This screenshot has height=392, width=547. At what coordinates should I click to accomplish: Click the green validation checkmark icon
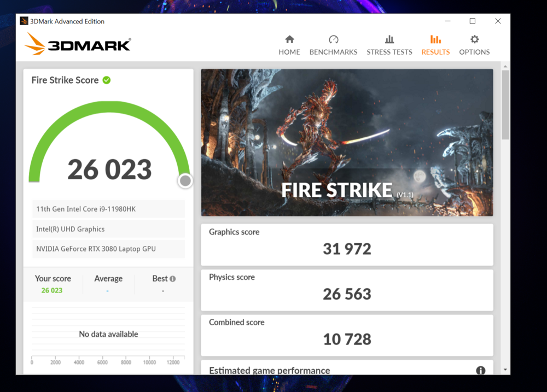pos(107,80)
